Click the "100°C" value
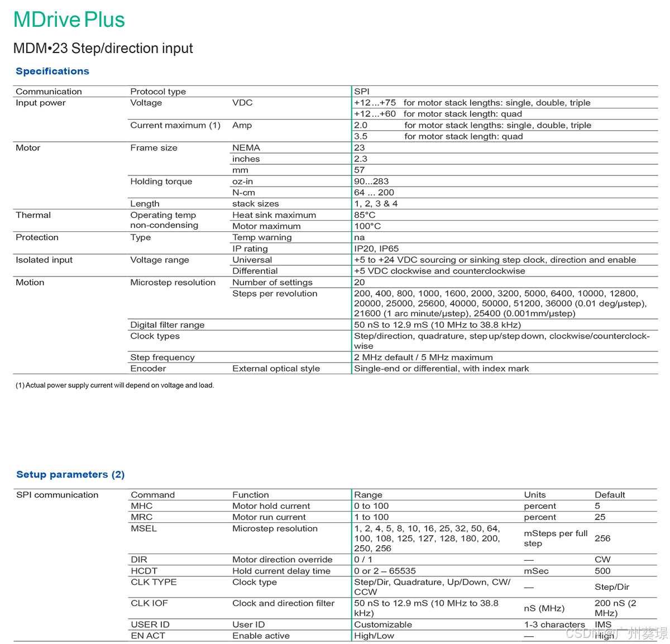 [x=367, y=226]
